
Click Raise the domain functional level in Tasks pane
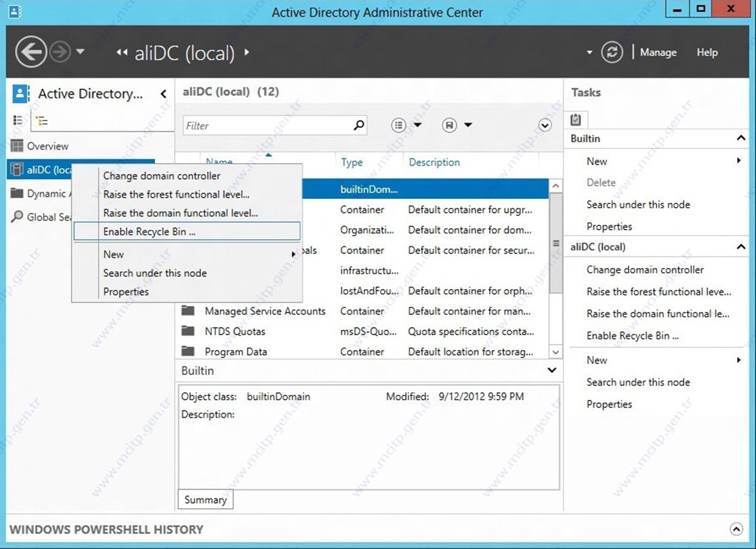[658, 314]
